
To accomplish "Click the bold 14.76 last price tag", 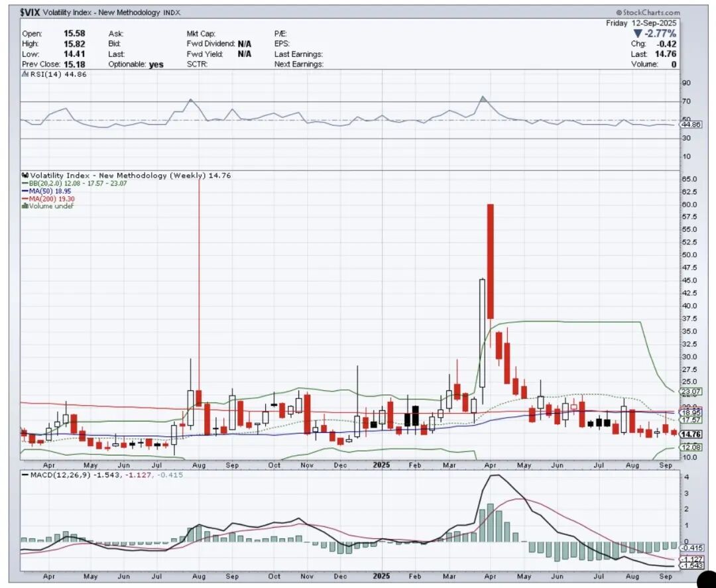I will 691,434.
